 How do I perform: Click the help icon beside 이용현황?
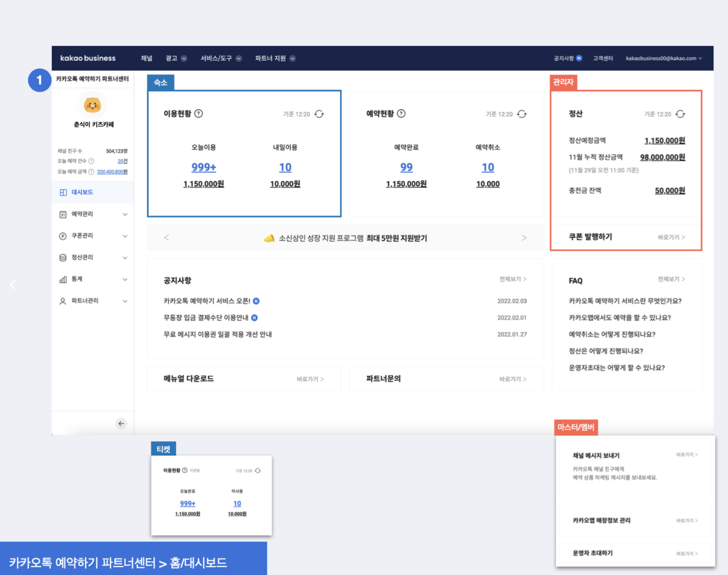(199, 114)
